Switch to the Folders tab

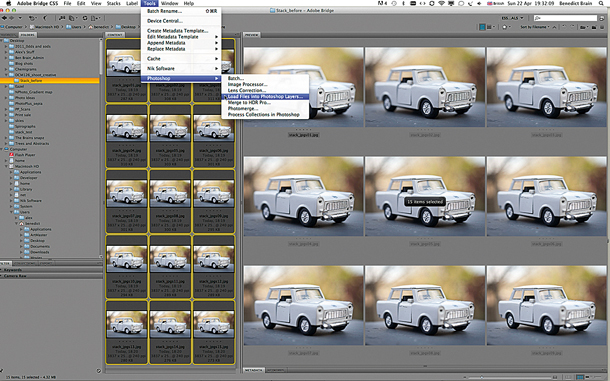27,35
